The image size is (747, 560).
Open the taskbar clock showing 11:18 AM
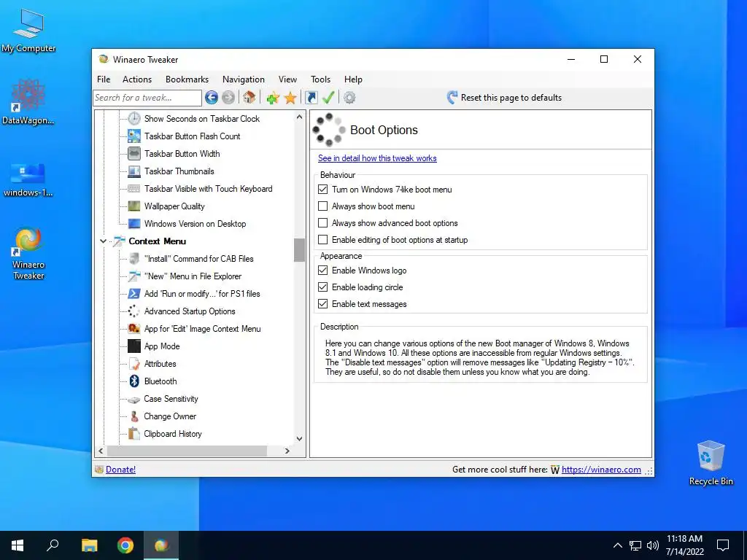[x=684, y=545]
